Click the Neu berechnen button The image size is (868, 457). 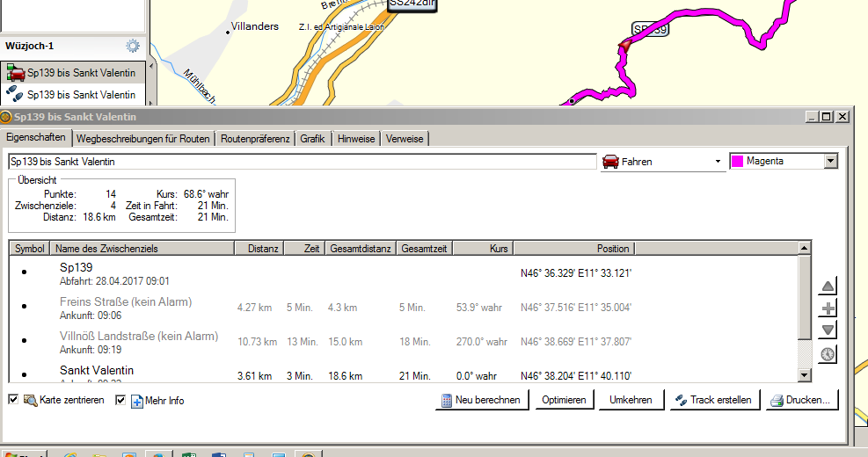(x=481, y=400)
